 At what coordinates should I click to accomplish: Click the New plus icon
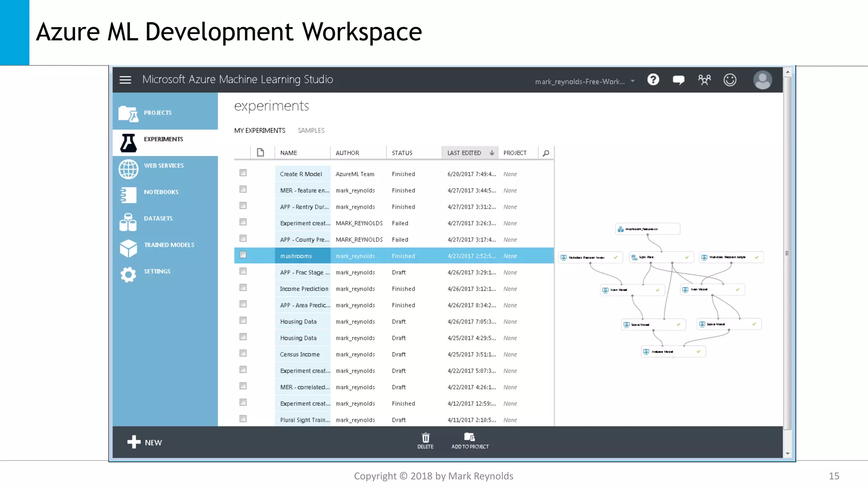[x=134, y=442]
